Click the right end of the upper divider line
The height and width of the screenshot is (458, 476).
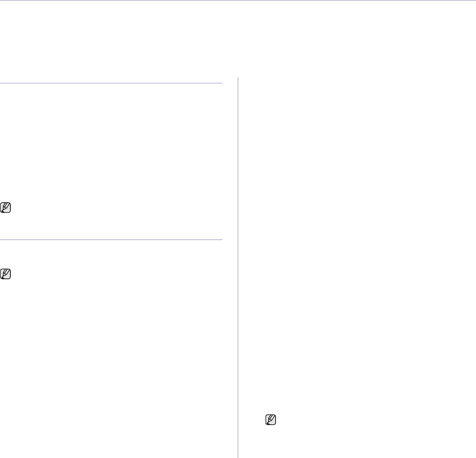pos(221,83)
